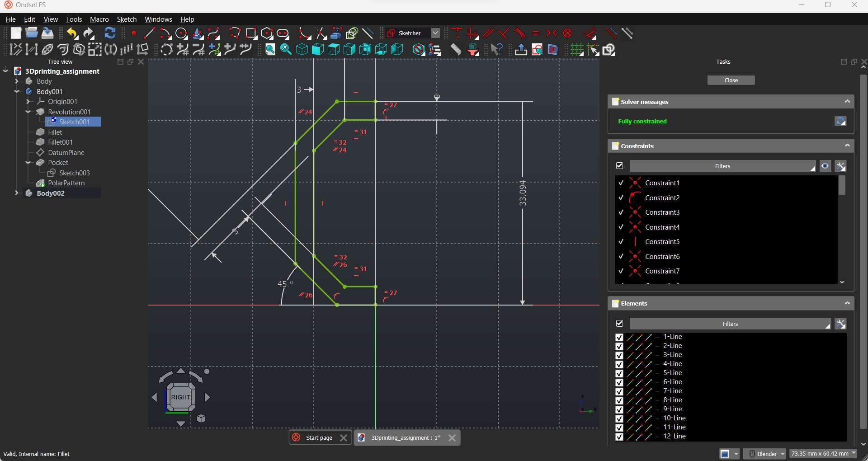Image resolution: width=868 pixels, height=461 pixels.
Task: Open the Sketch menu
Action: point(127,19)
